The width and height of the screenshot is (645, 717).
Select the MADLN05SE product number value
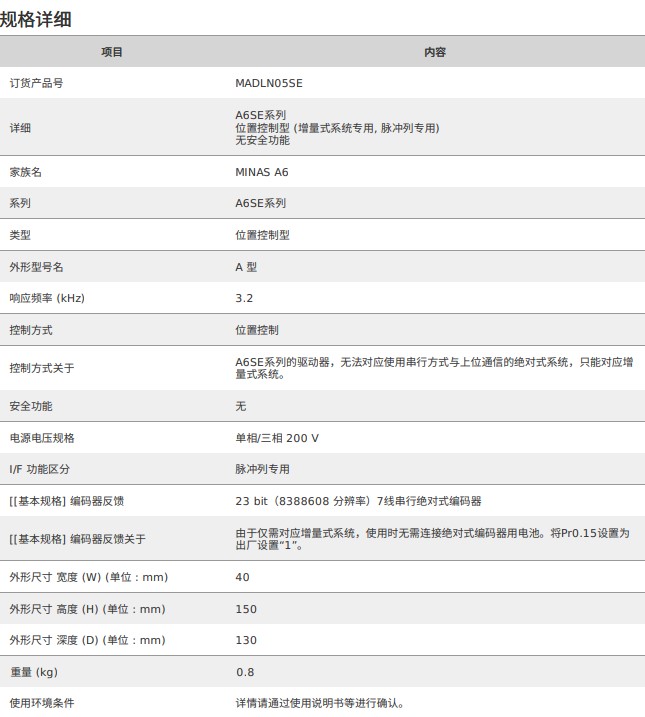[x=268, y=83]
